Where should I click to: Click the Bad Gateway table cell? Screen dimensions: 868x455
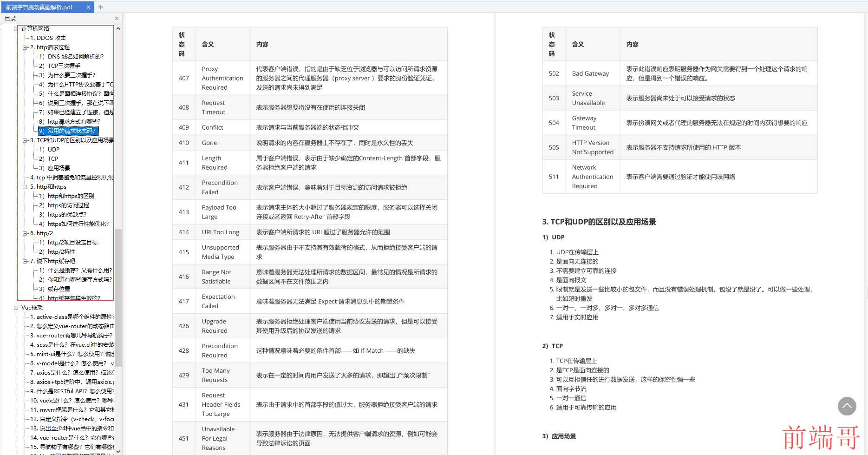pos(593,73)
